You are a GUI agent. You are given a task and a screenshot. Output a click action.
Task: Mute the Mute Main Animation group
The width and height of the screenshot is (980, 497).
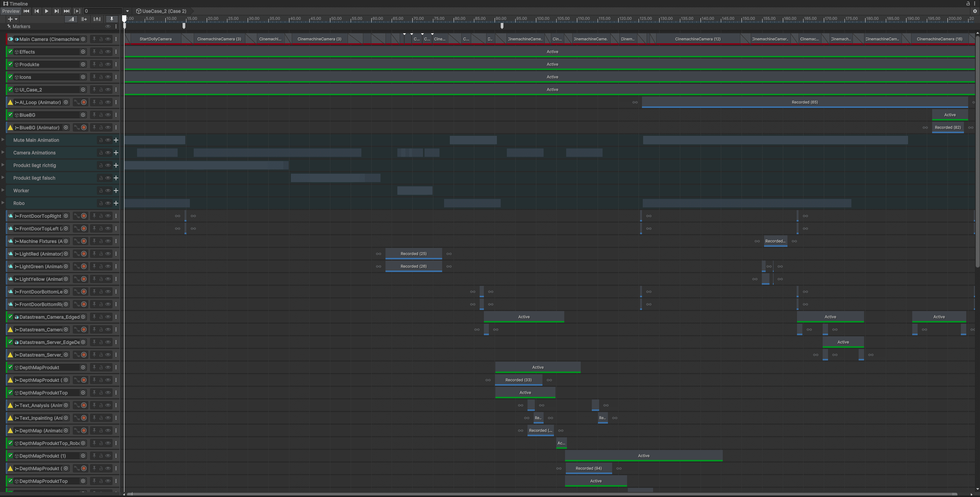[x=108, y=140]
